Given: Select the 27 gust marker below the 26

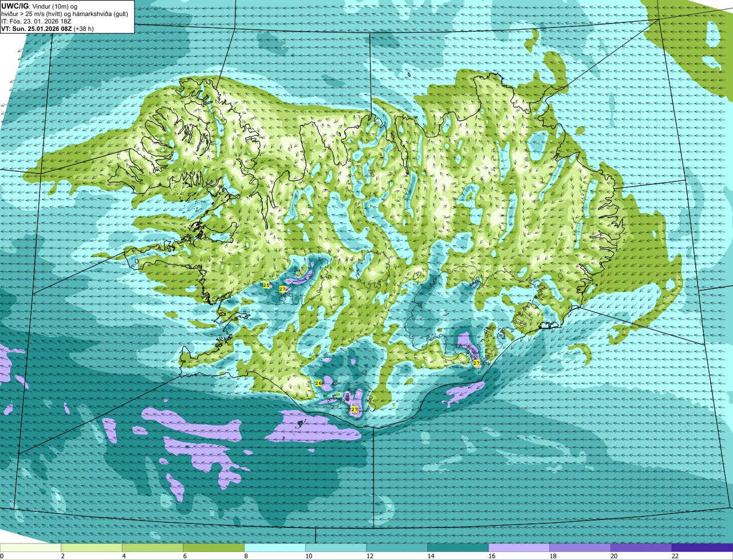Looking at the screenshot, I should (354, 409).
